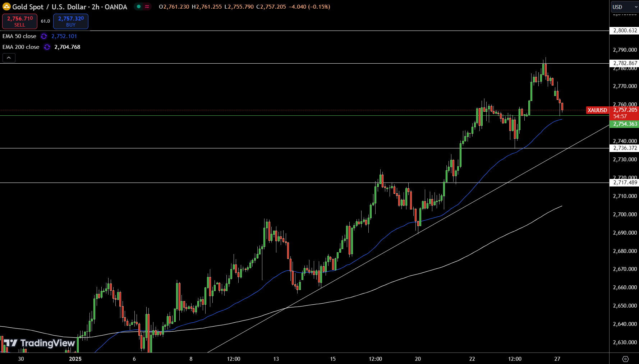Screen dimensions: 639x364
Task: Click the green market status indicator
Action: (x=139, y=6)
